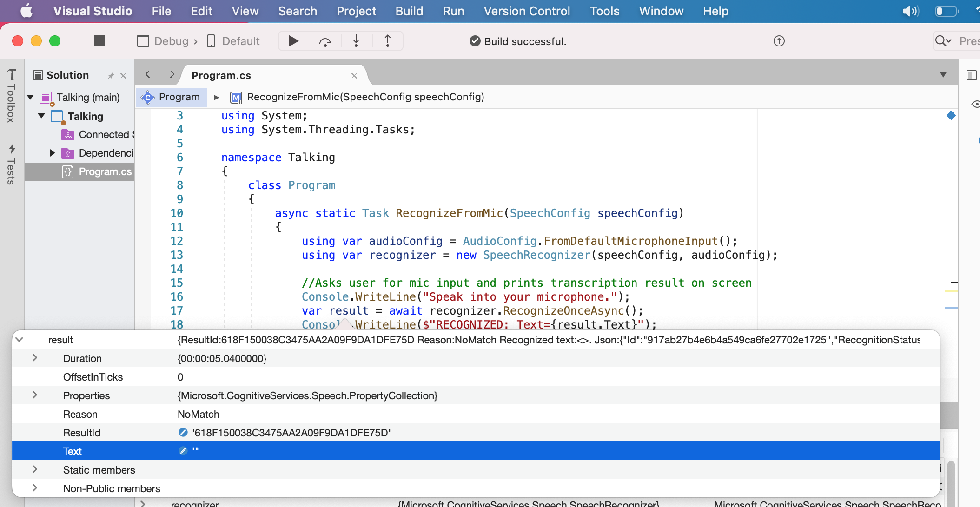The image size is (980, 507).
Task: Open the Version Control menu
Action: point(527,11)
